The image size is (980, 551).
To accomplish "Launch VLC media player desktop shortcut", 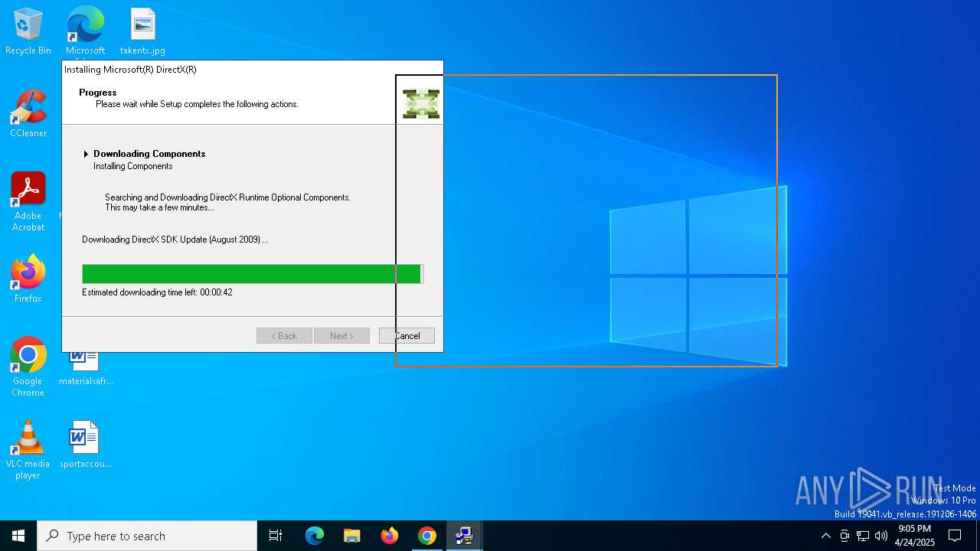I will pos(28,450).
